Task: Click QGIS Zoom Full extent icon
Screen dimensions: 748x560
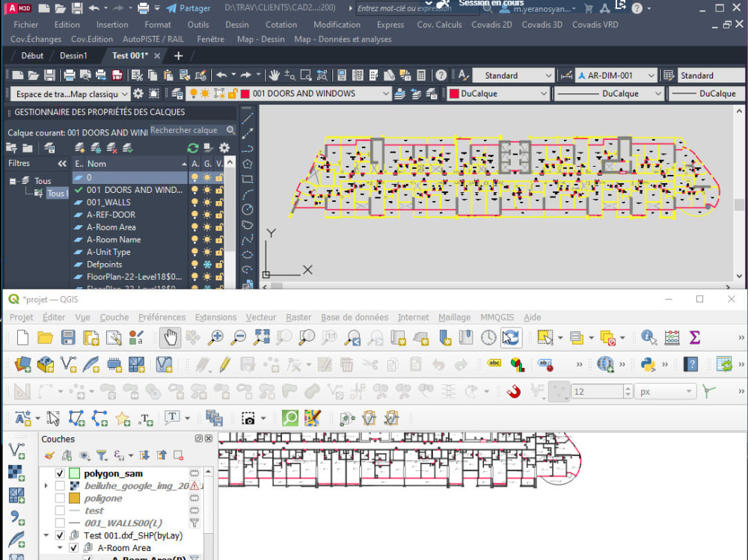Action: click(x=261, y=338)
